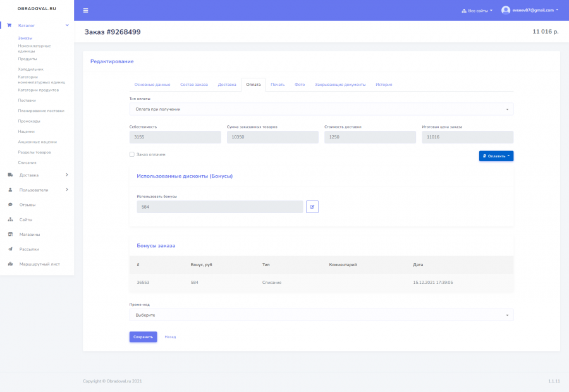Click the paper plane Рассылки icon
The image size is (569, 392).
point(10,249)
